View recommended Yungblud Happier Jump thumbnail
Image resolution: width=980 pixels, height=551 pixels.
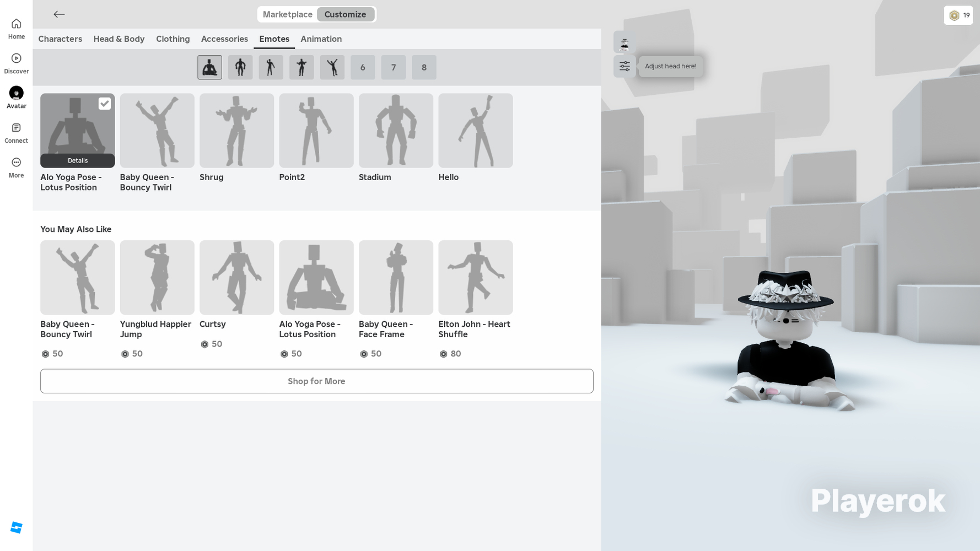[x=157, y=278]
